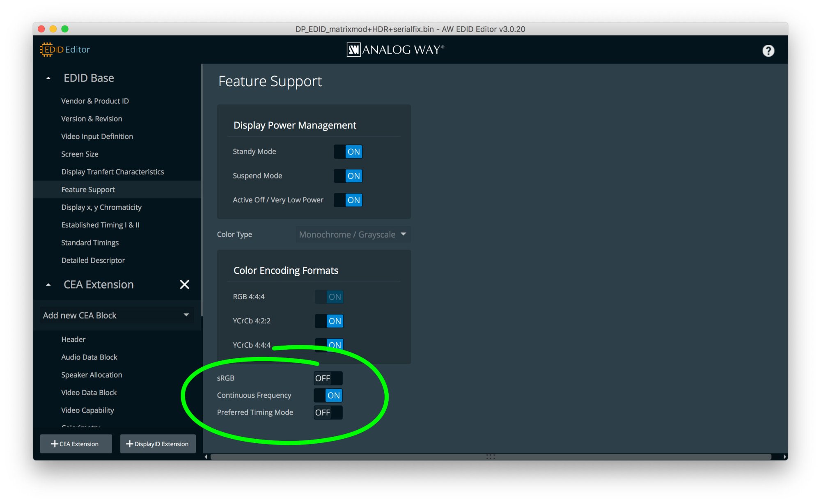Select Display x, y Chromaticity item

[101, 207]
